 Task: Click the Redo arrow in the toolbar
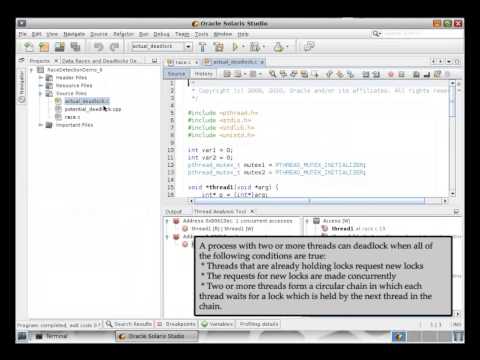pyautogui.click(x=114, y=47)
